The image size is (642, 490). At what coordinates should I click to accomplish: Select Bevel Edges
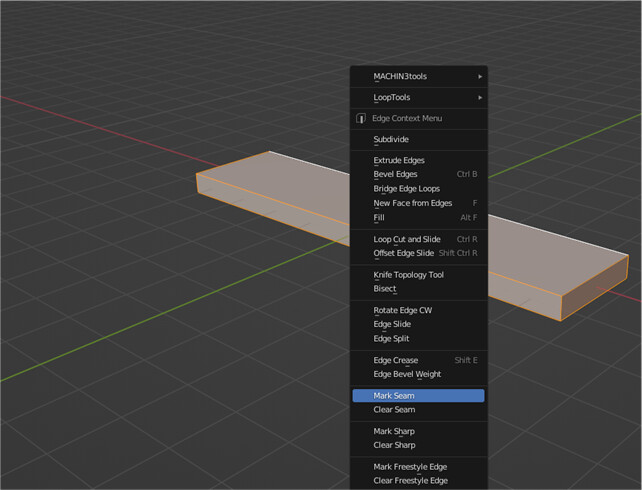(418, 174)
